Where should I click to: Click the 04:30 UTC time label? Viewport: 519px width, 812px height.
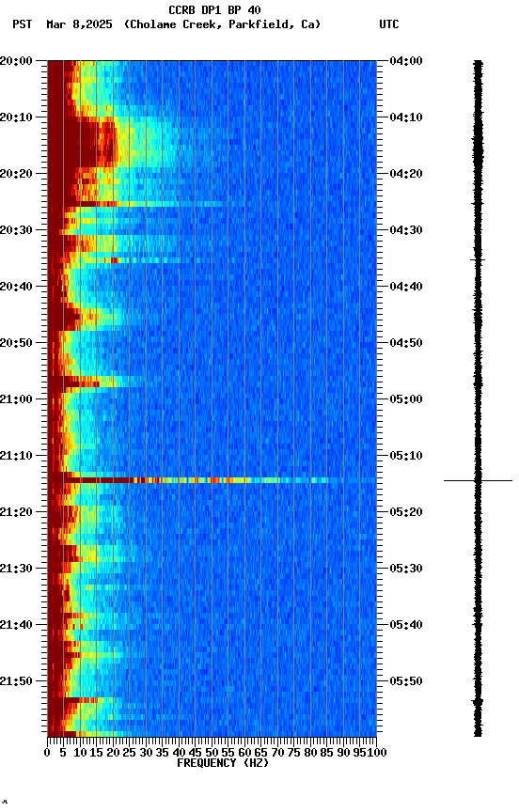pyautogui.click(x=406, y=230)
